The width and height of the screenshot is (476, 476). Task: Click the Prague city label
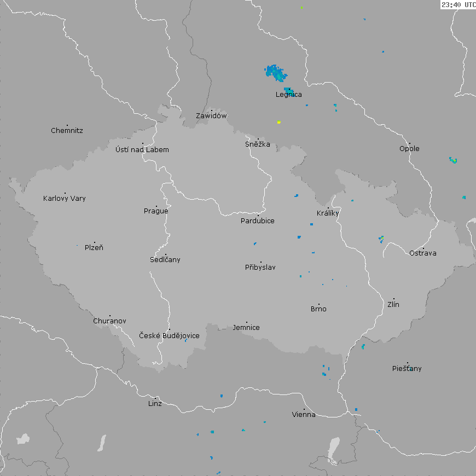pos(156,211)
